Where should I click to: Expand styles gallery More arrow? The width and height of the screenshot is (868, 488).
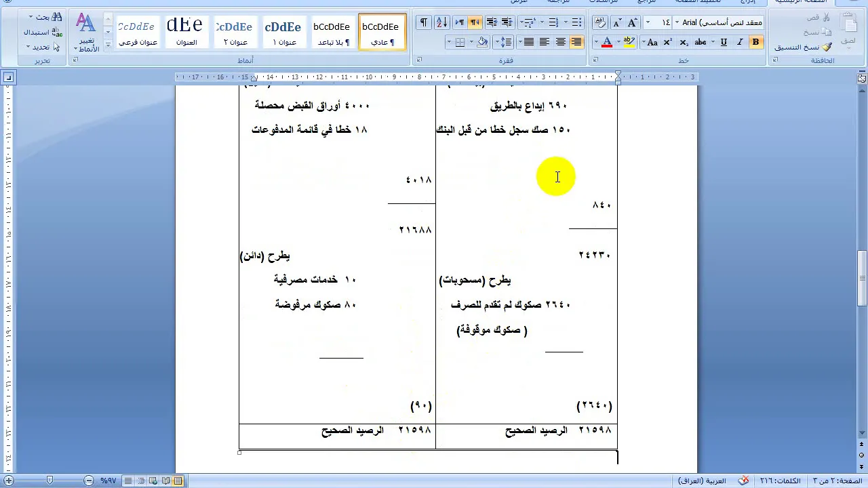point(108,45)
